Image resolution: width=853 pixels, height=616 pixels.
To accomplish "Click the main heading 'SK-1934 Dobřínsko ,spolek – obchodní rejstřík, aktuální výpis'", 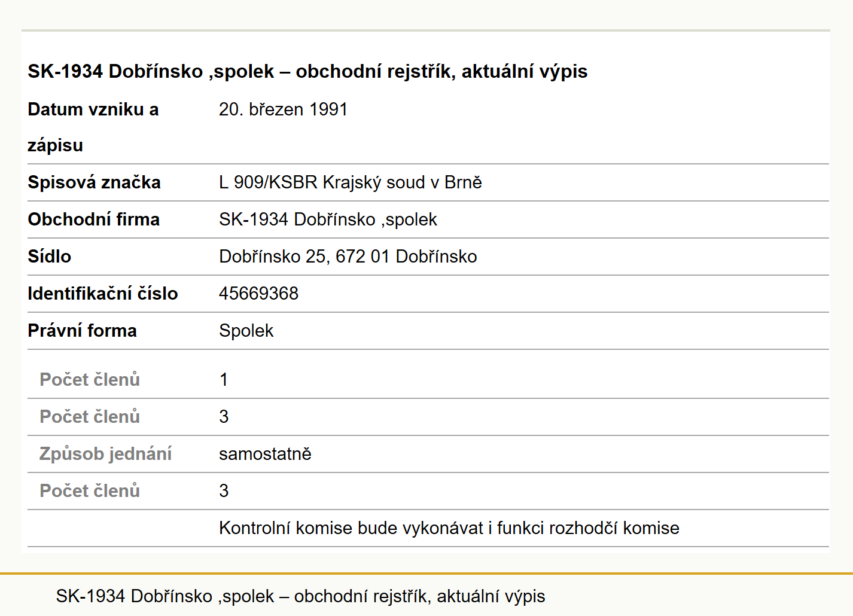I will pyautogui.click(x=307, y=71).
